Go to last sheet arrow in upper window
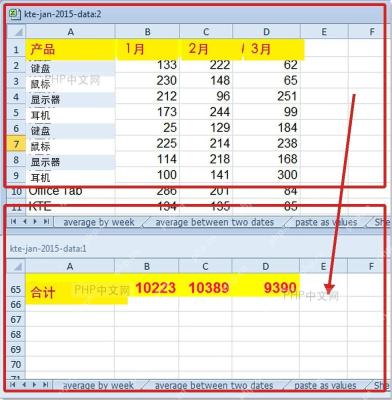The image size is (392, 400). tap(46, 222)
